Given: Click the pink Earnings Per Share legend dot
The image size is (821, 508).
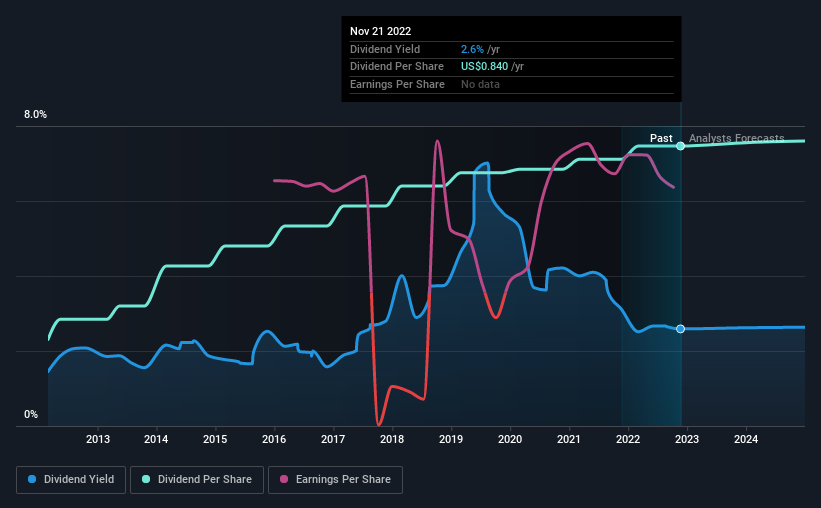Looking at the screenshot, I should tap(284, 479).
